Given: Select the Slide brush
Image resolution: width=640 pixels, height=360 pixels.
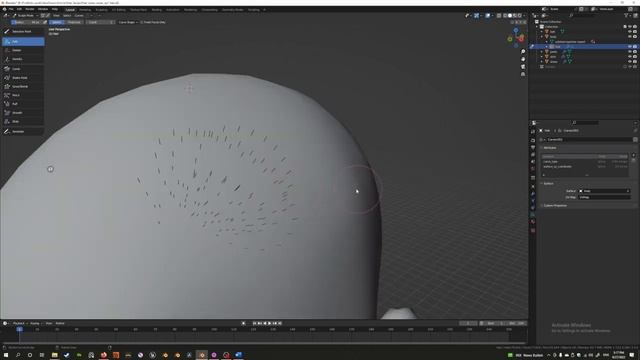Looking at the screenshot, I should pos(23,122).
